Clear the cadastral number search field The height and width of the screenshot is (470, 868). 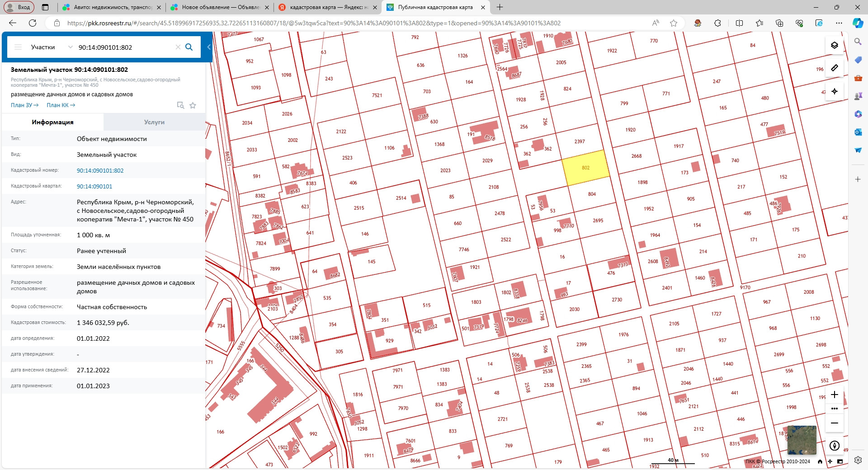pos(178,47)
